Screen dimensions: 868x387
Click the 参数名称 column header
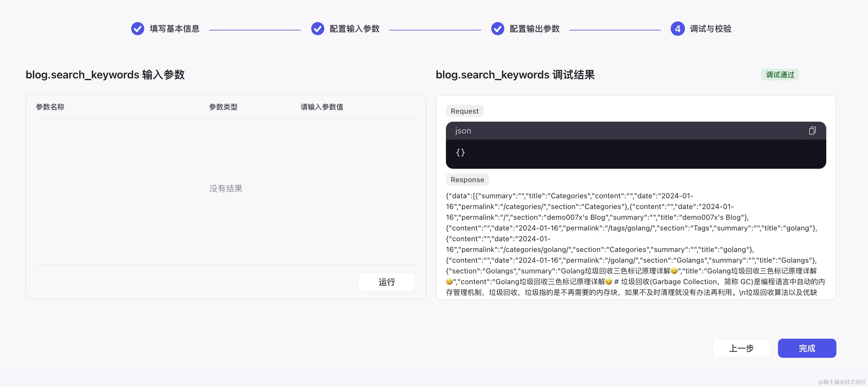(50, 107)
